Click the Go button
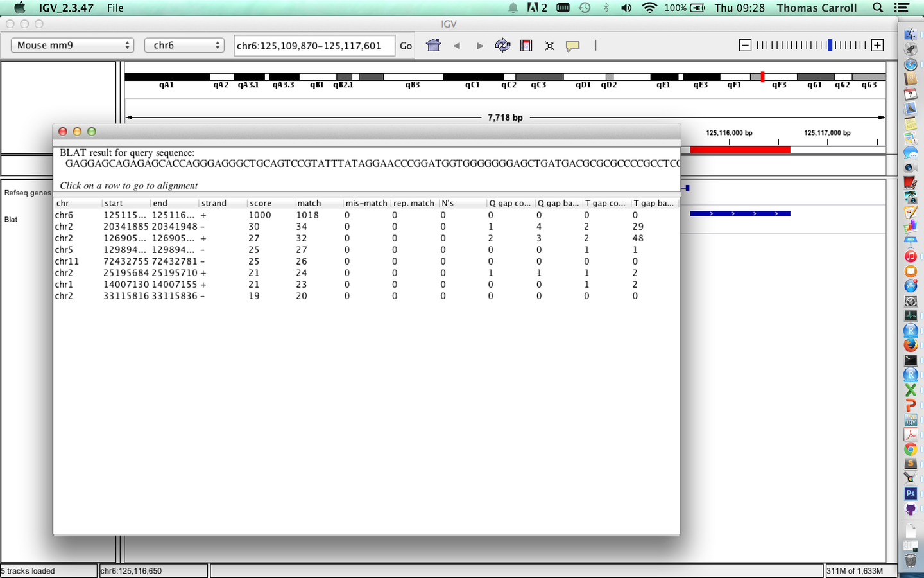 pos(406,46)
